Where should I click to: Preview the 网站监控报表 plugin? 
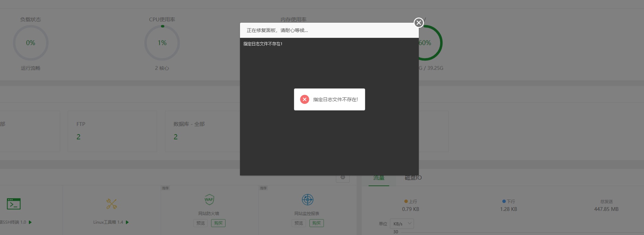299,223
